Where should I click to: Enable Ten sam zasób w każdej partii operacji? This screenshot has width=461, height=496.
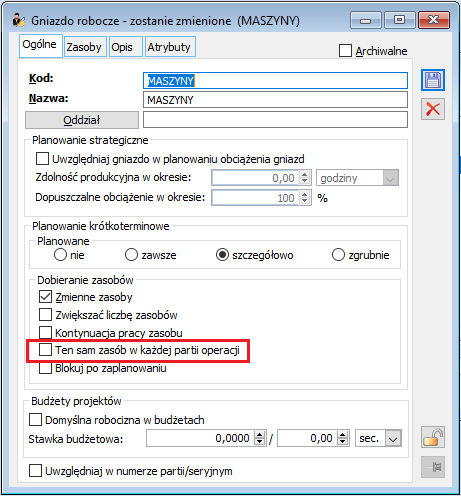click(45, 350)
